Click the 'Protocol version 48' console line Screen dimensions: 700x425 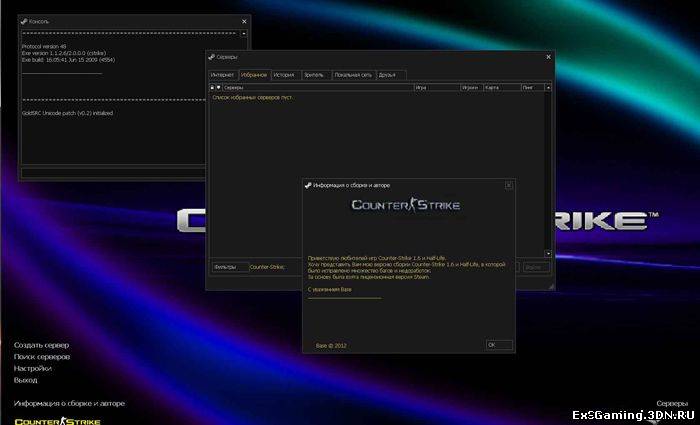[x=44, y=46]
